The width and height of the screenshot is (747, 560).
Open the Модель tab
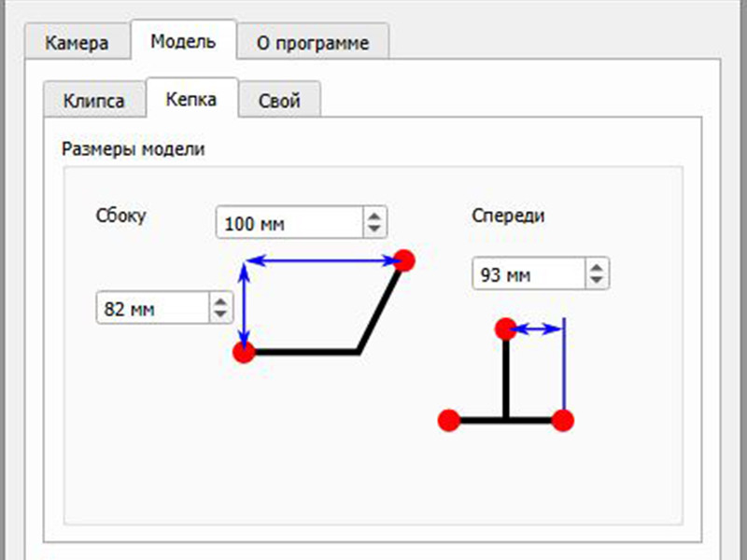[183, 41]
